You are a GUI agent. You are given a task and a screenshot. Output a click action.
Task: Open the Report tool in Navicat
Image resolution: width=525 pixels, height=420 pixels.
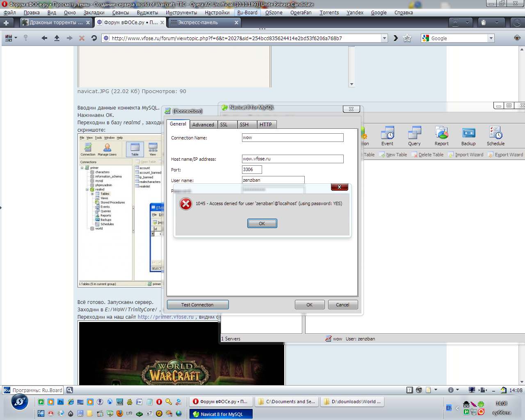click(x=441, y=136)
